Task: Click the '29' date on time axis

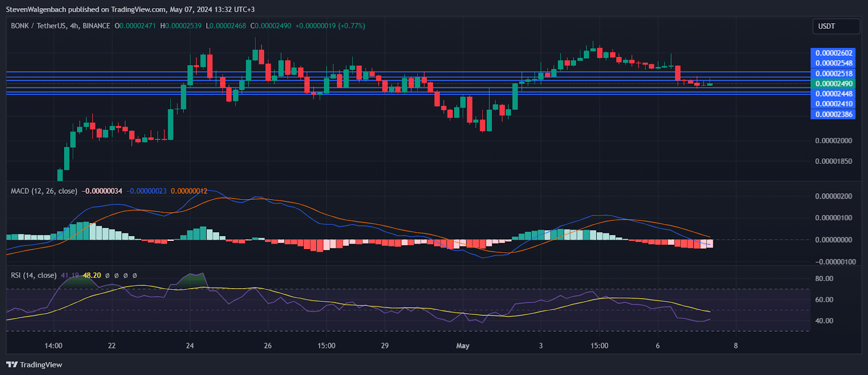Action: click(x=385, y=346)
